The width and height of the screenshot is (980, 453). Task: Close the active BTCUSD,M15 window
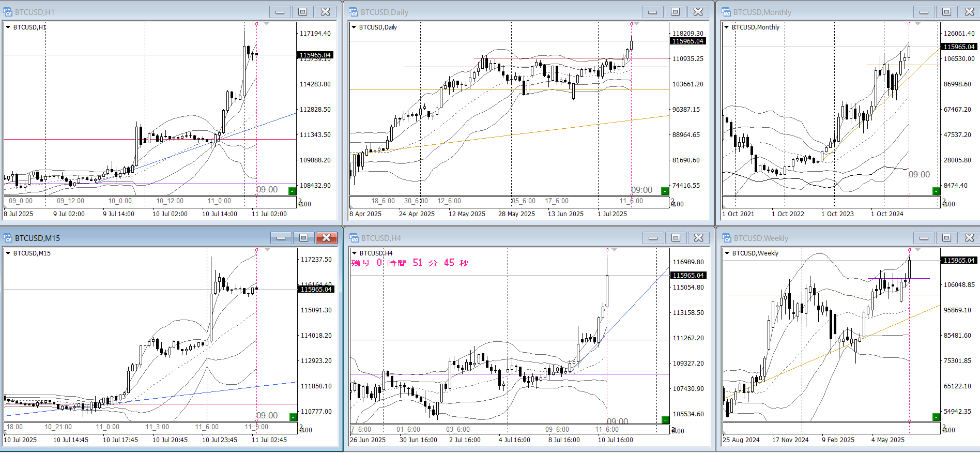coord(327,238)
